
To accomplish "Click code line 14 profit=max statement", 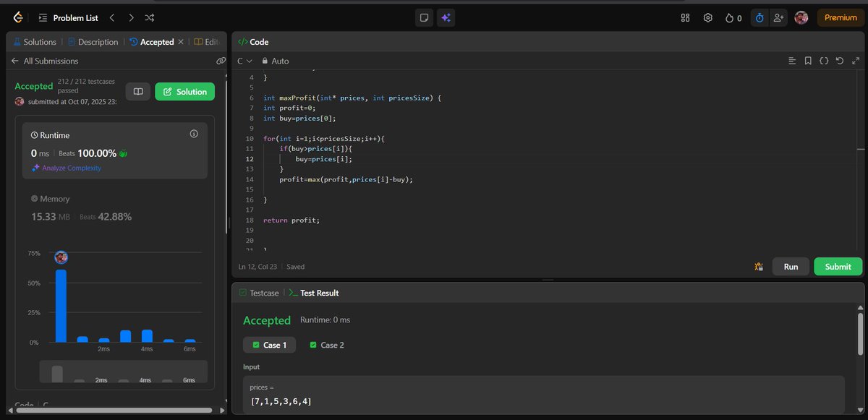I will pyautogui.click(x=346, y=179).
